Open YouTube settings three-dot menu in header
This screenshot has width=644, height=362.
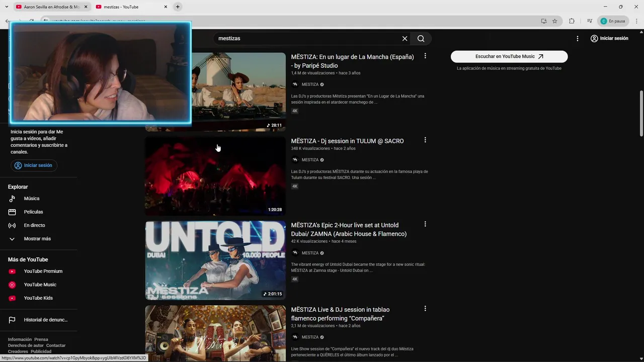coord(578,38)
